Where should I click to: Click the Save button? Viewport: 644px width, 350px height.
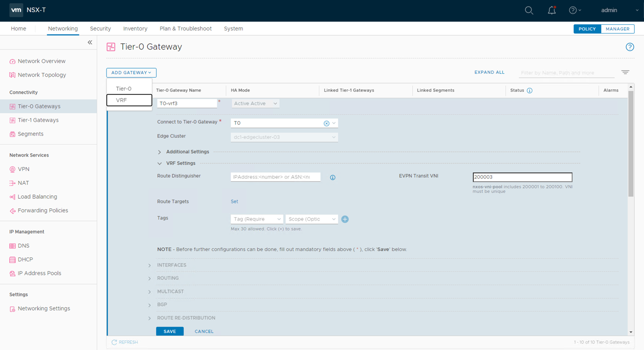click(x=170, y=331)
